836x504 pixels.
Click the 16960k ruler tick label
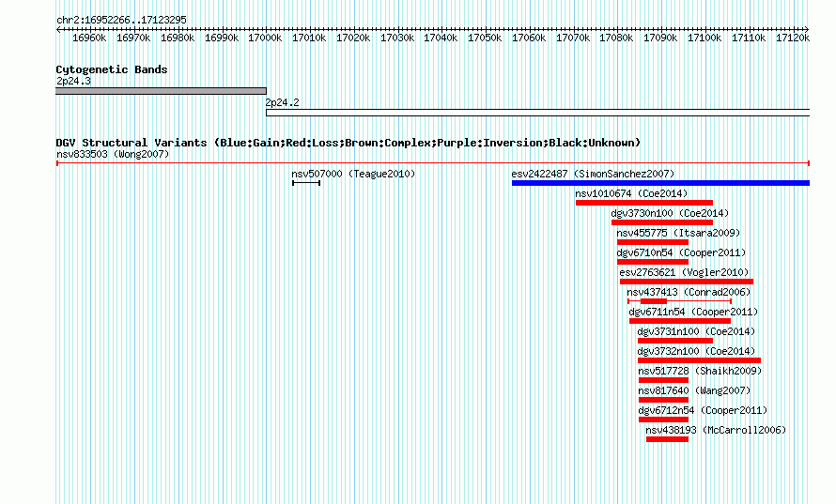(x=89, y=38)
